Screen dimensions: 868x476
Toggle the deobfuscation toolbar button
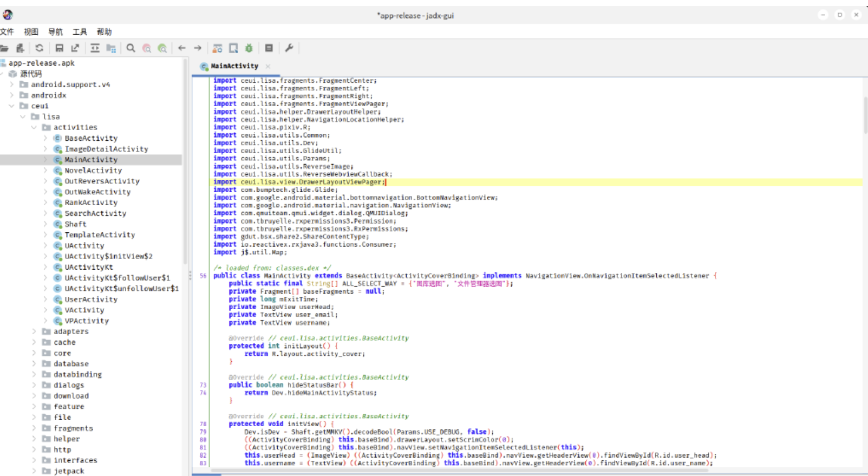point(217,48)
